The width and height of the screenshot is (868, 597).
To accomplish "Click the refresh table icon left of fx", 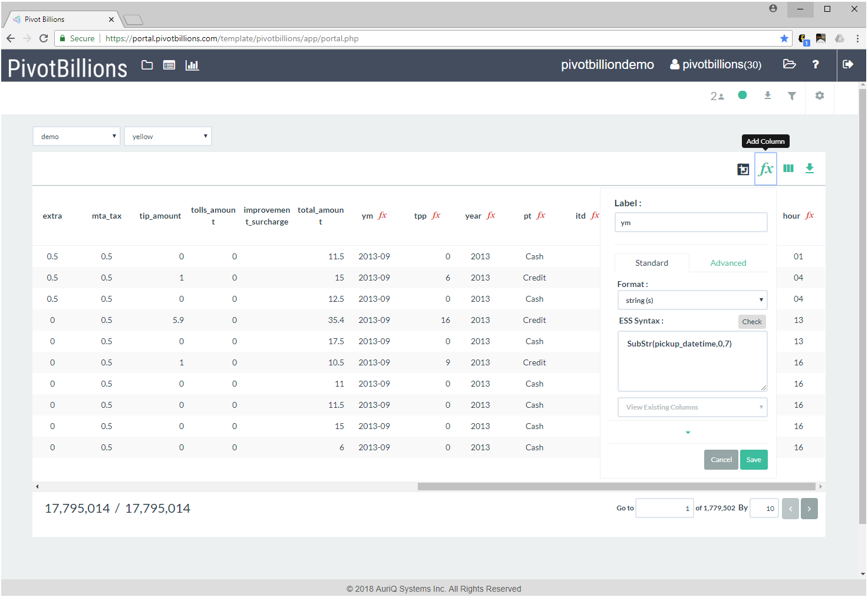I will click(744, 169).
